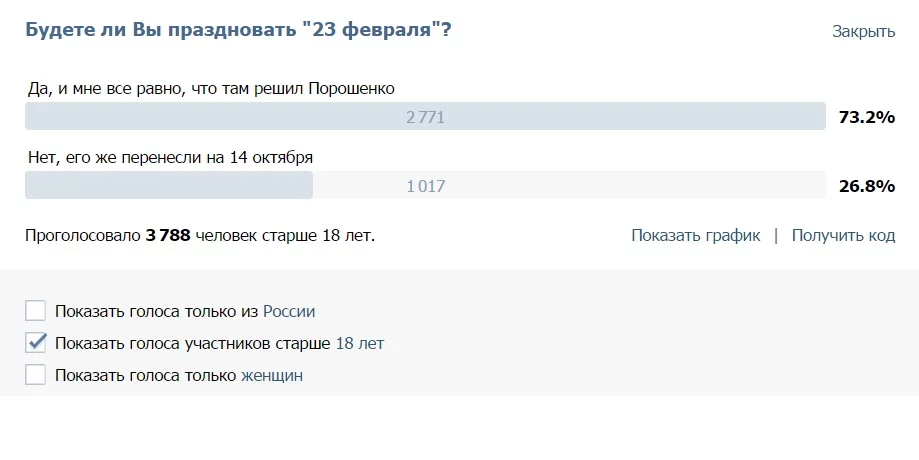Tick checkbox to show only women's votes
The image size is (919, 460).
36,375
